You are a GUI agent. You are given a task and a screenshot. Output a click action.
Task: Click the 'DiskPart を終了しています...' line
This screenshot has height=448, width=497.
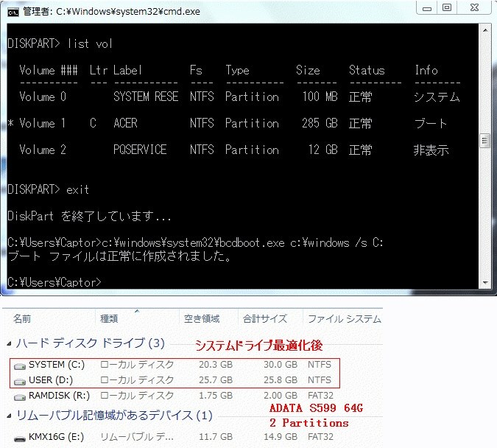[x=89, y=216]
